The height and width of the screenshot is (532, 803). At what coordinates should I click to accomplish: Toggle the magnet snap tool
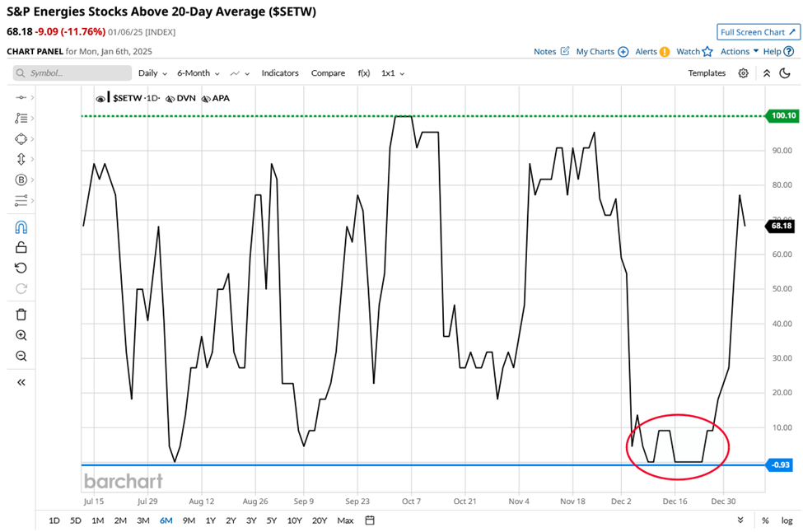[21, 227]
